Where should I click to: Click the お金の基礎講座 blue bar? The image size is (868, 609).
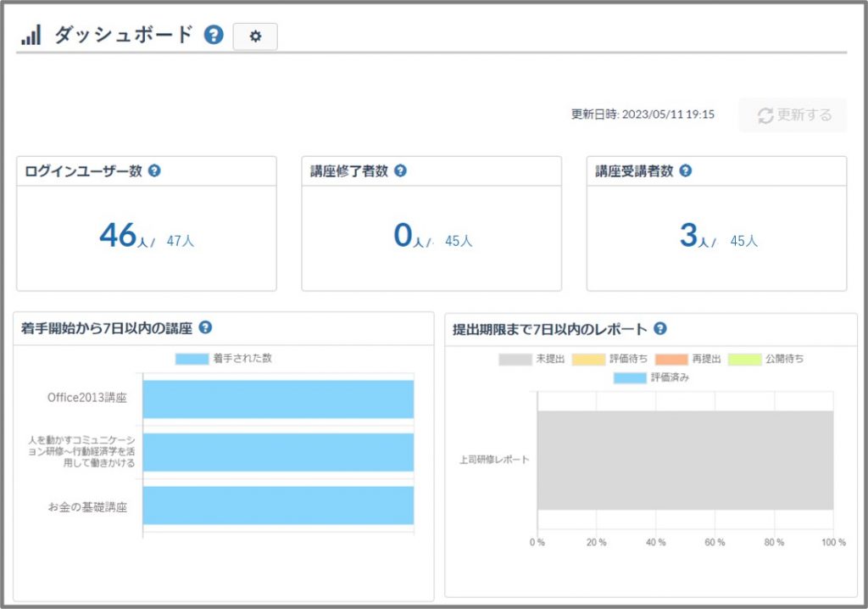coord(278,506)
